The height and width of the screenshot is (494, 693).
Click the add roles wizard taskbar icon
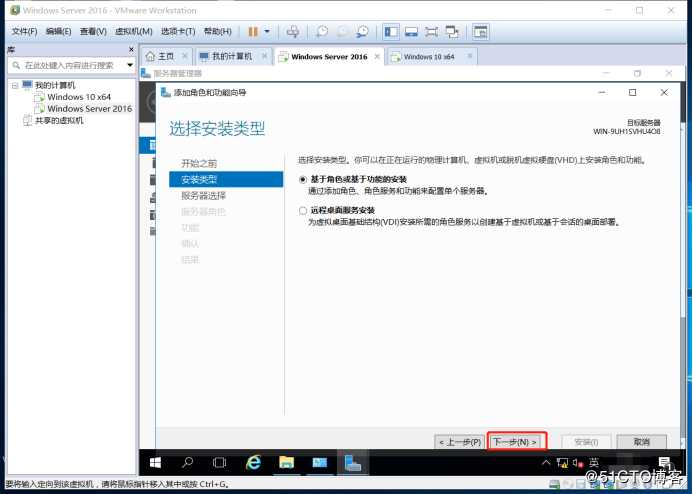pyautogui.click(x=353, y=463)
